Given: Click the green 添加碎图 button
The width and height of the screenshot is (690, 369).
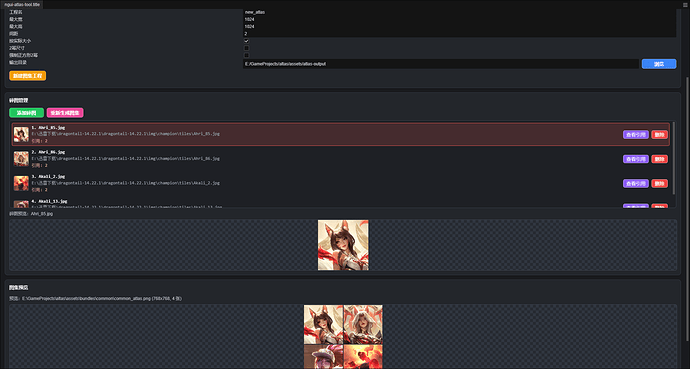Looking at the screenshot, I should (x=26, y=113).
